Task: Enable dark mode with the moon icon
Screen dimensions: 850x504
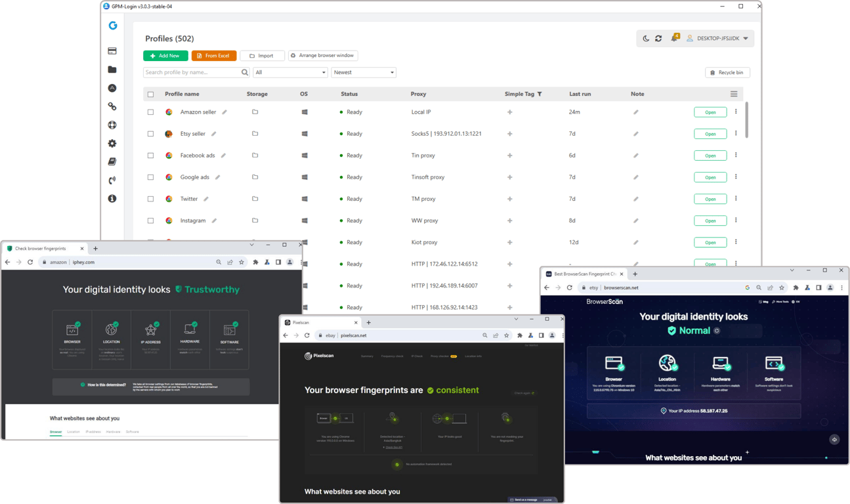Action: [645, 38]
